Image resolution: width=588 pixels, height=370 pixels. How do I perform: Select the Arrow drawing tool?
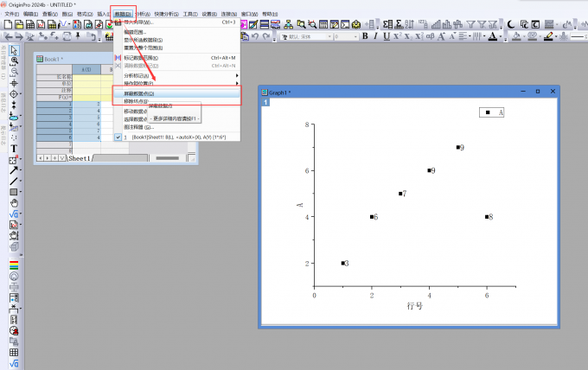pos(14,170)
